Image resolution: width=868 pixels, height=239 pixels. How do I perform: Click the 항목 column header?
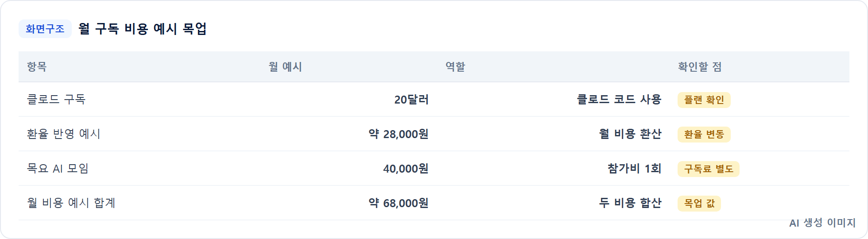37,67
